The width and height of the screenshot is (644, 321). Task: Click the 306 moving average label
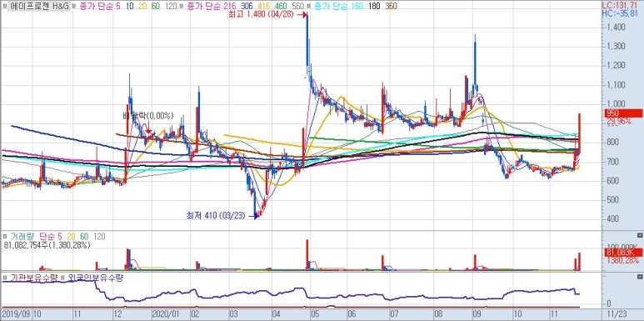coord(247,6)
